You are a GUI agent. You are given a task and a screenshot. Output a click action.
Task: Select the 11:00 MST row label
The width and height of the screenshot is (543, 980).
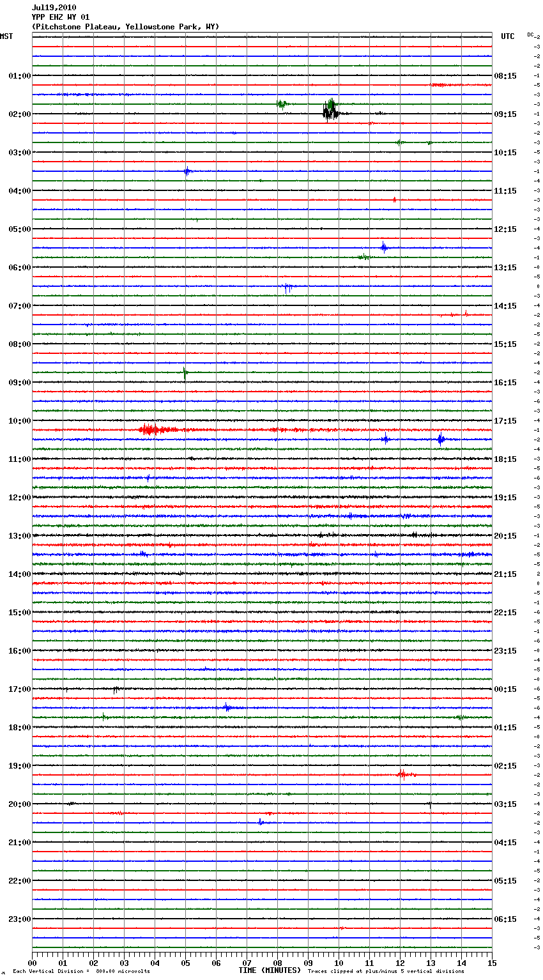(x=19, y=459)
